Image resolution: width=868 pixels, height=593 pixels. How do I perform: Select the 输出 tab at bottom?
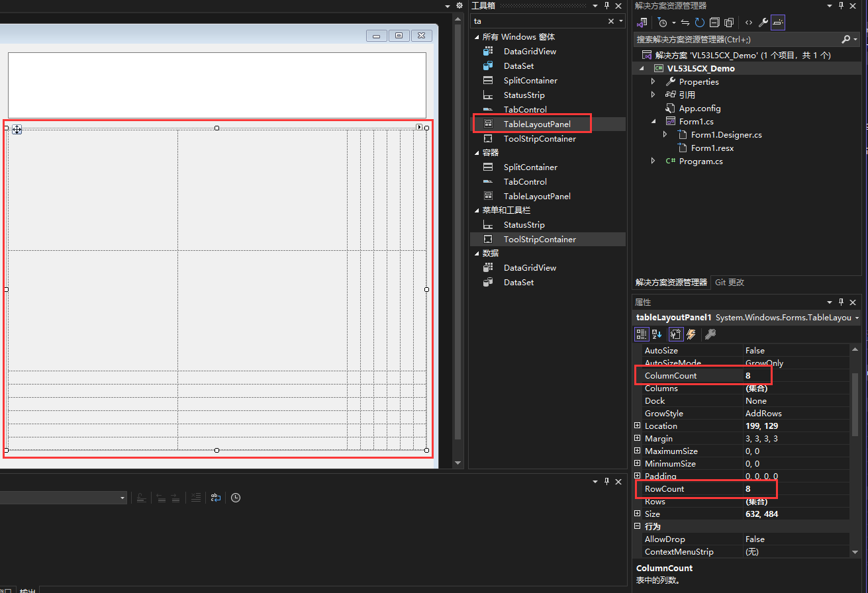click(x=27, y=590)
